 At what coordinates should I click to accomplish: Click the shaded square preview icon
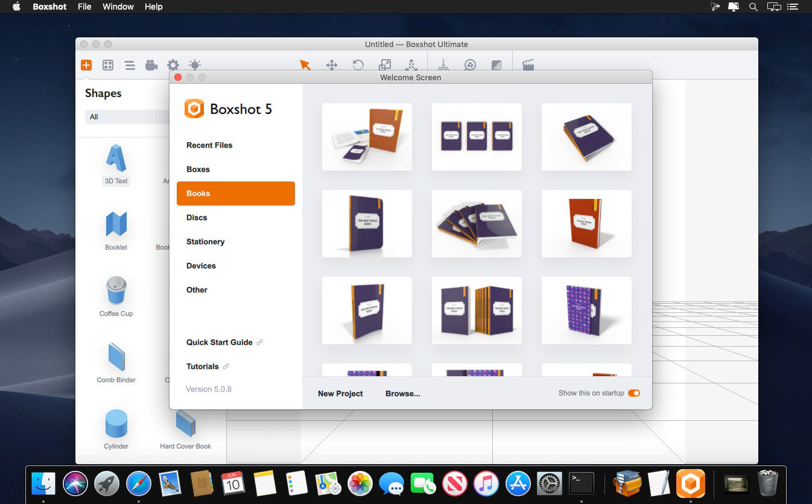496,65
